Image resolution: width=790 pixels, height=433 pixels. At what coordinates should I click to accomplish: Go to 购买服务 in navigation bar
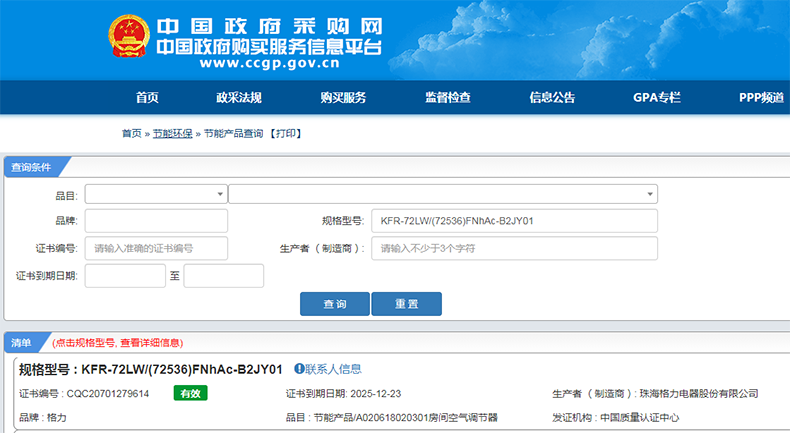pyautogui.click(x=343, y=97)
